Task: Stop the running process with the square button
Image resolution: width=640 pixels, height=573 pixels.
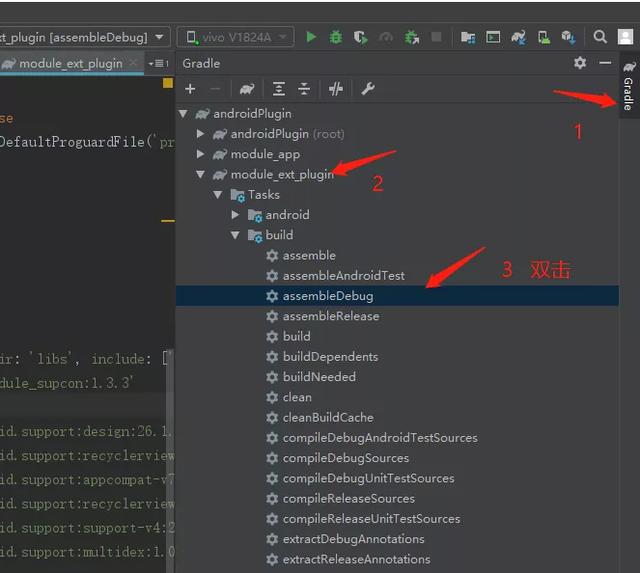Action: [x=436, y=37]
